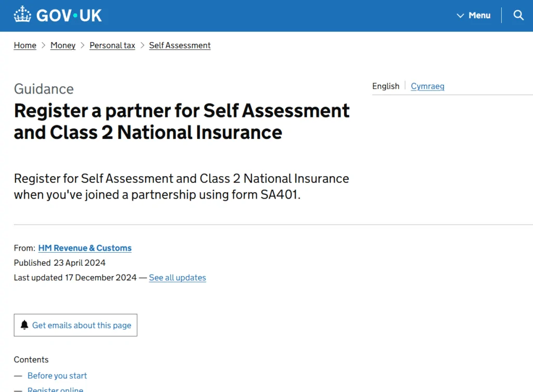This screenshot has height=392, width=533.
Task: Jump to Before you start section
Action: [57, 375]
